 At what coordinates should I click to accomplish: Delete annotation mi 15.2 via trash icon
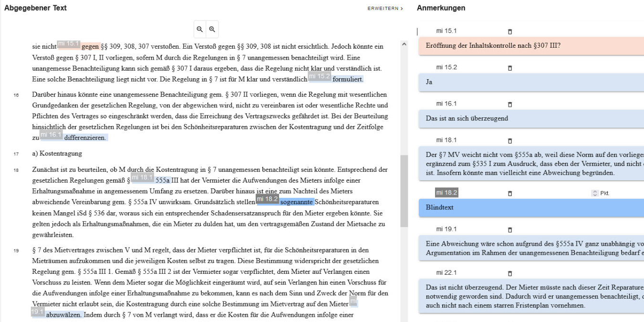point(509,68)
